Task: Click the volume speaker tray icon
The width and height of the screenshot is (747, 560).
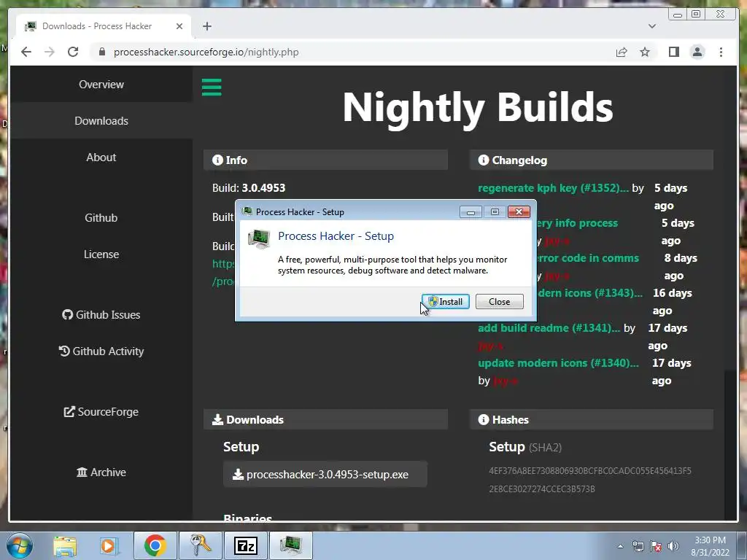Action: [673, 546]
